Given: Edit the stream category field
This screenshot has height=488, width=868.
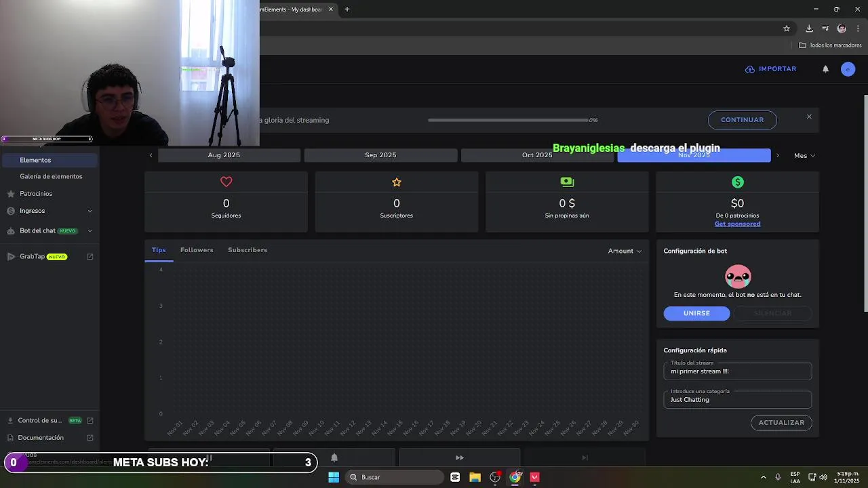Looking at the screenshot, I should [x=737, y=399].
